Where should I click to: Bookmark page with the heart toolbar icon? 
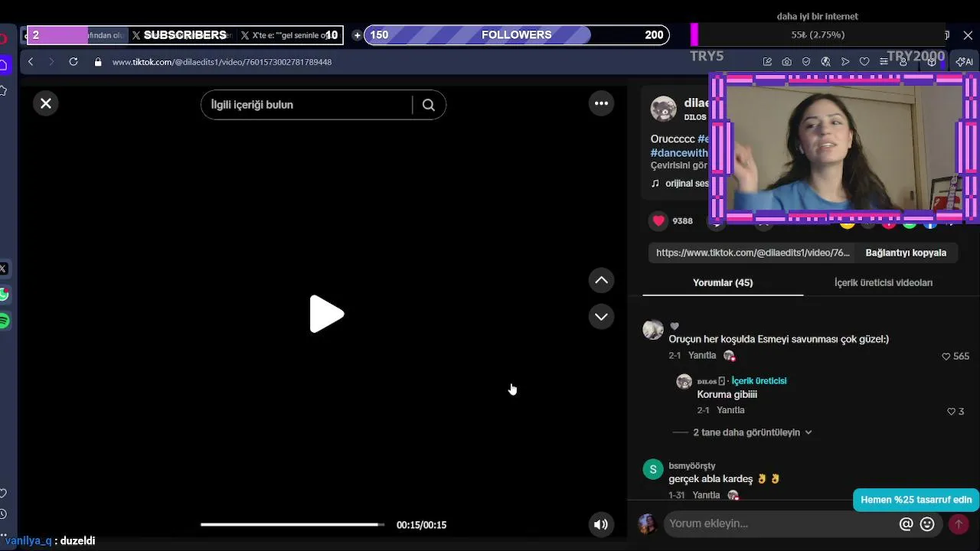coord(864,62)
